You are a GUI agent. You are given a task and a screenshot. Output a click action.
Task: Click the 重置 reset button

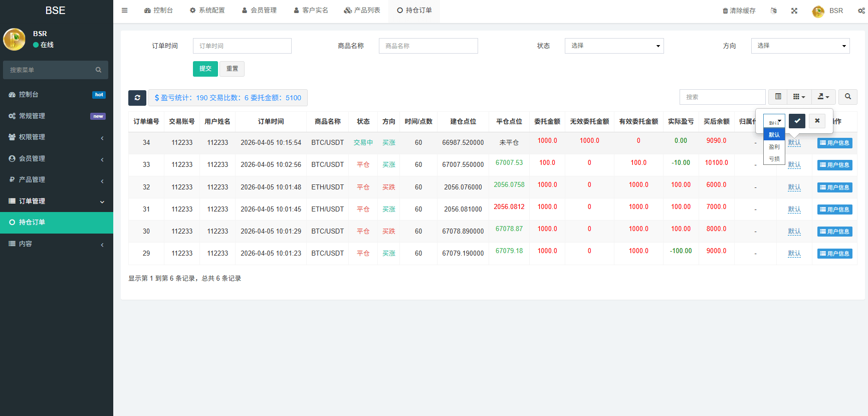[x=232, y=69]
